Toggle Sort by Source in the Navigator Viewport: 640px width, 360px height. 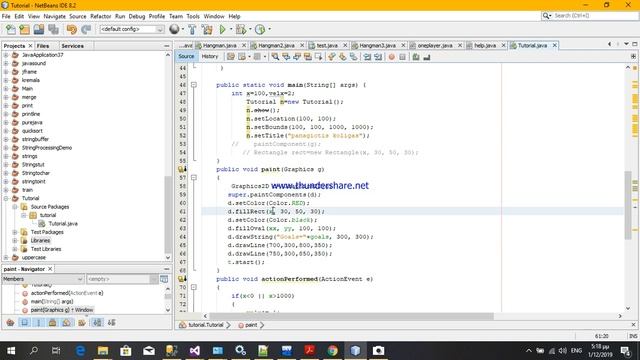tap(111, 322)
